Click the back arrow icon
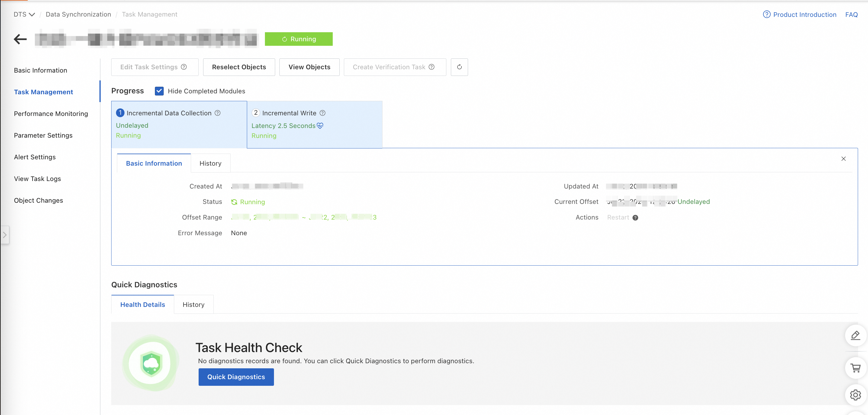The width and height of the screenshot is (868, 415). pos(20,39)
